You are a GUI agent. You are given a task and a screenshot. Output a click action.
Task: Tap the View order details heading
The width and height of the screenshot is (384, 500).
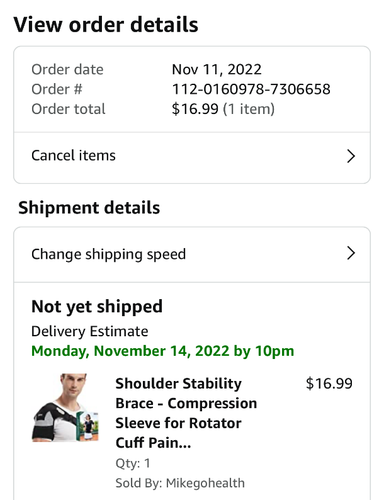tap(106, 25)
